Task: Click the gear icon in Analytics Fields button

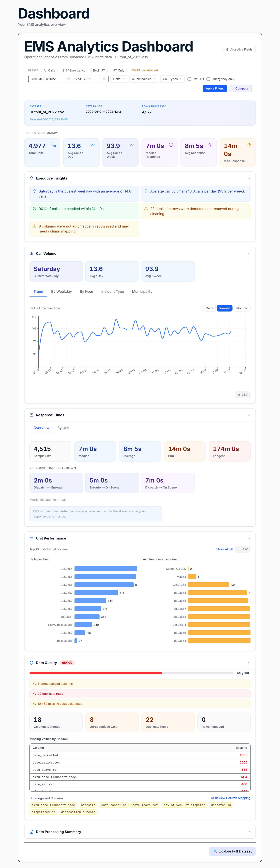Action: [x=227, y=49]
